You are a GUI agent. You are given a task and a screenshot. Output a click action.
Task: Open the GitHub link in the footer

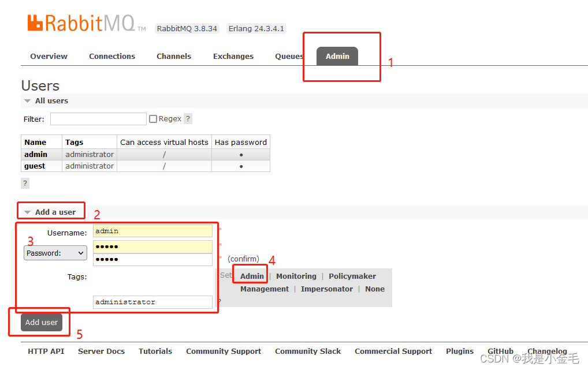(x=500, y=351)
